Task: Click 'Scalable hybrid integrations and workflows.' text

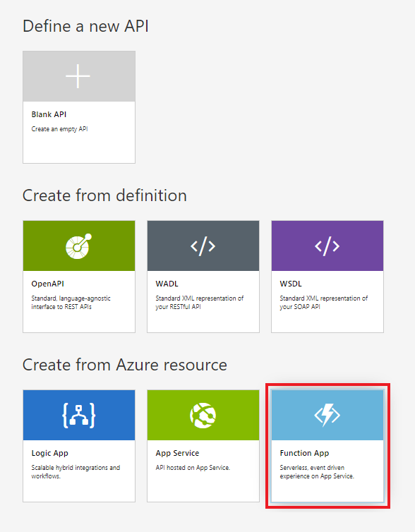Action: point(76,471)
